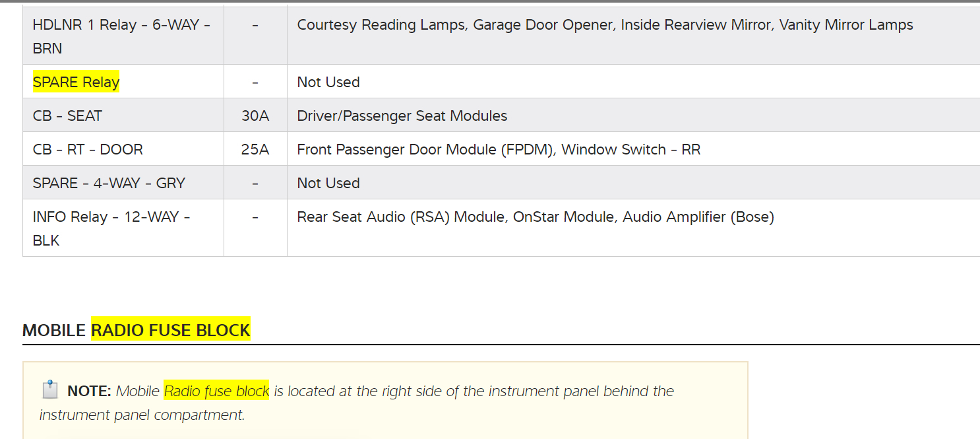Viewport: 980px width, 439px height.
Task: Click Courtesy Reading Lamps description text
Action: pos(605,25)
